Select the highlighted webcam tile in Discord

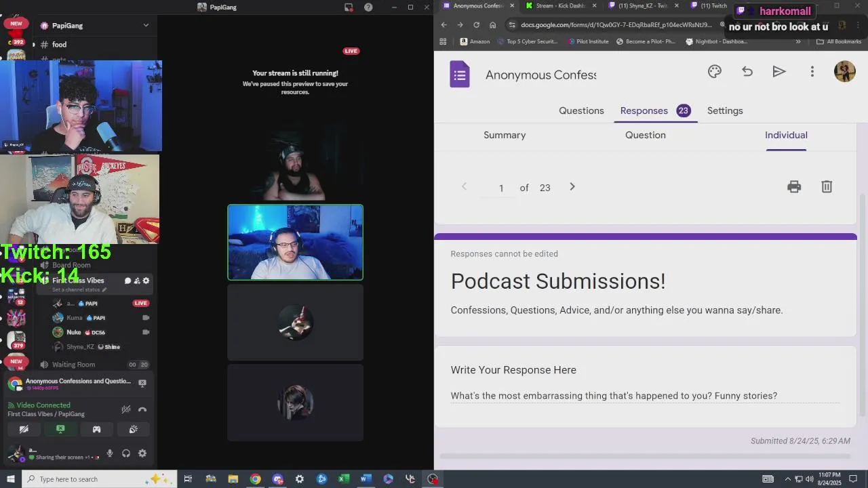295,242
